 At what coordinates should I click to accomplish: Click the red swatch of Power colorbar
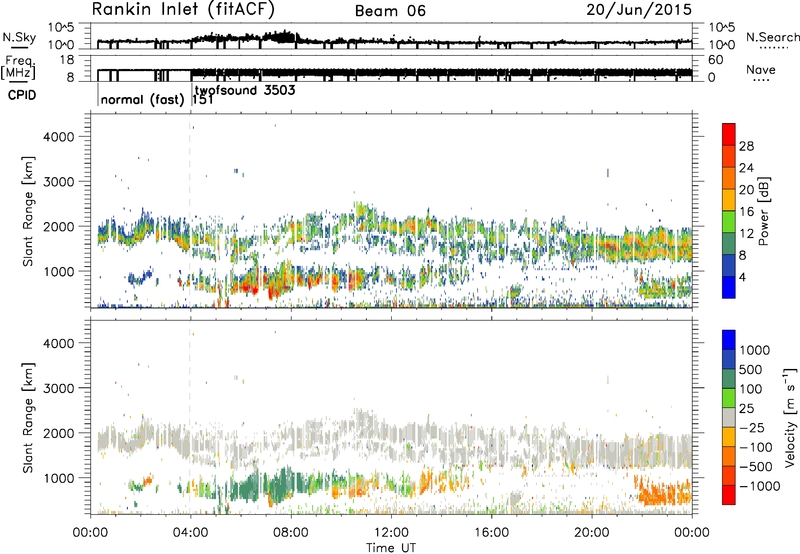[729, 134]
